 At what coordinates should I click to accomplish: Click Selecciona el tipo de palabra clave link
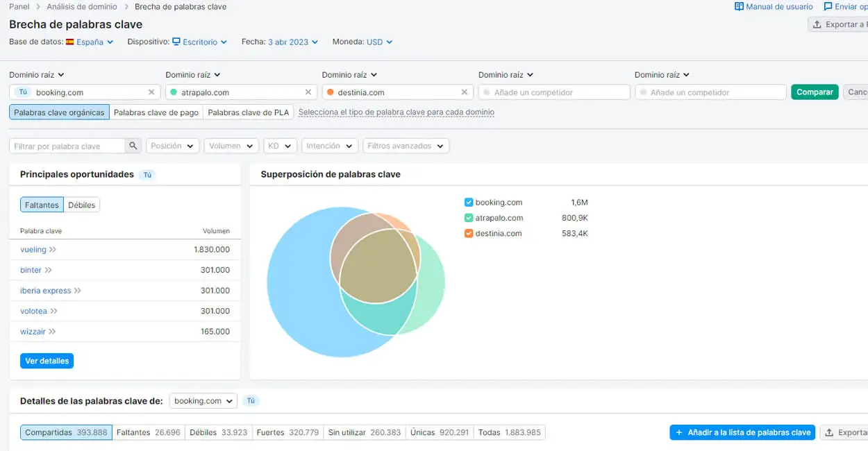[x=397, y=112]
